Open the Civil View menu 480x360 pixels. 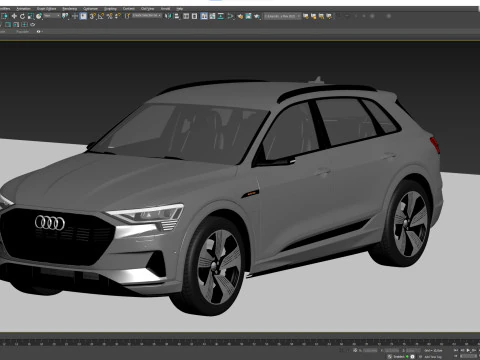click(147, 9)
